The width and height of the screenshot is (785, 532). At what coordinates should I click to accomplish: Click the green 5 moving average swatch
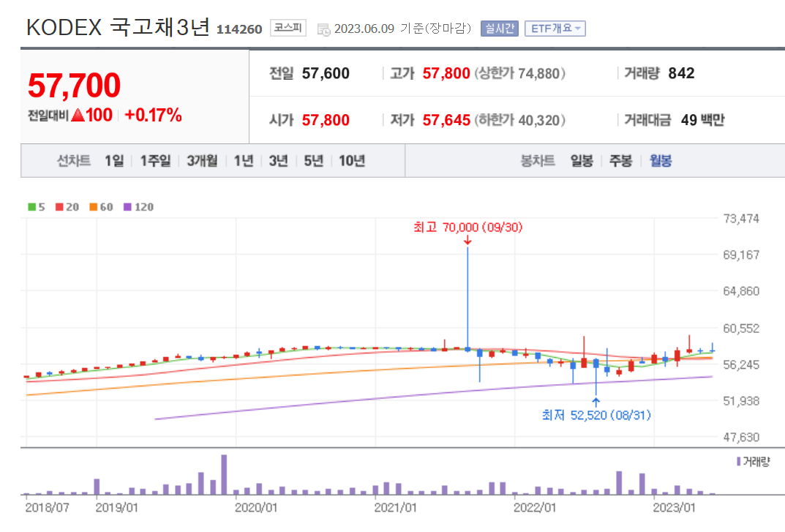pyautogui.click(x=32, y=207)
